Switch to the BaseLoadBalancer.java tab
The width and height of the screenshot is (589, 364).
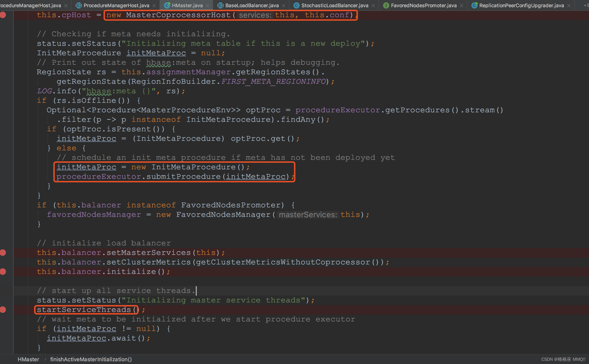tap(252, 5)
